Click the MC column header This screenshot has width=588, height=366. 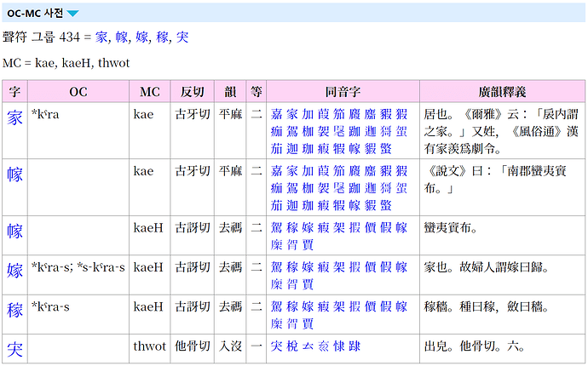tap(150, 91)
